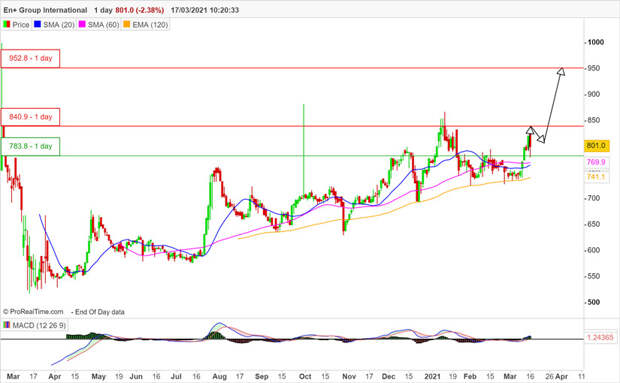Click the 783.8 - 1 day support label
The image size is (620, 383).
pyautogui.click(x=30, y=146)
